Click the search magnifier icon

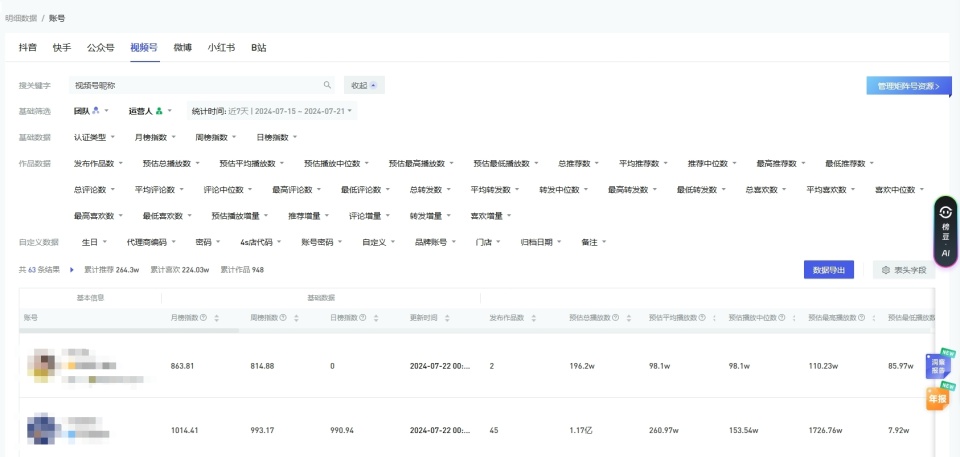(328, 85)
